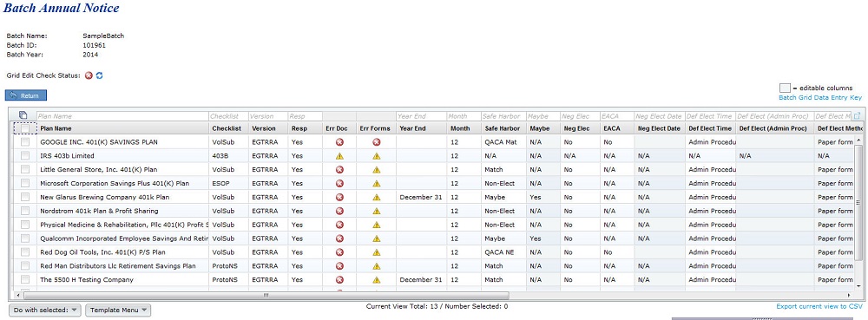Click Err Doc error icon for Microsoft Corporation plan
868x320 pixels.
click(x=339, y=184)
